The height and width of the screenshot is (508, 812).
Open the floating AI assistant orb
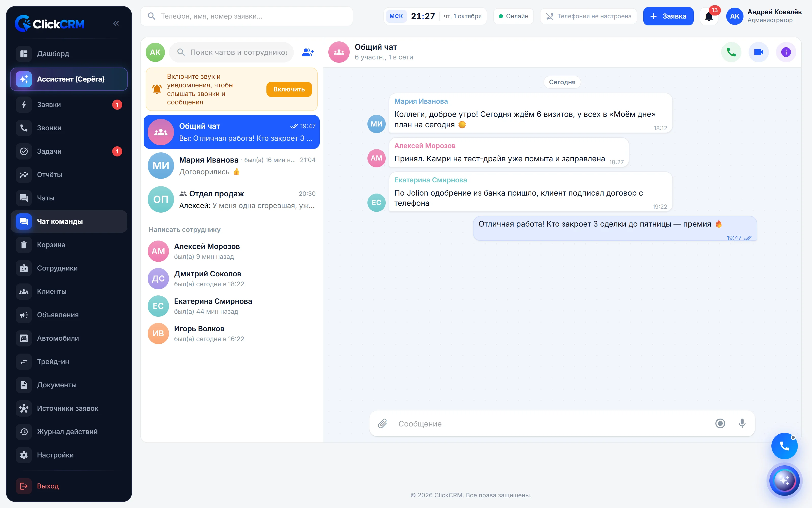(784, 481)
